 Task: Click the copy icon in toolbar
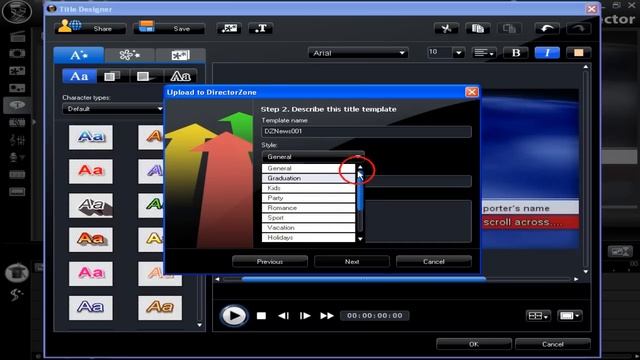(478, 29)
